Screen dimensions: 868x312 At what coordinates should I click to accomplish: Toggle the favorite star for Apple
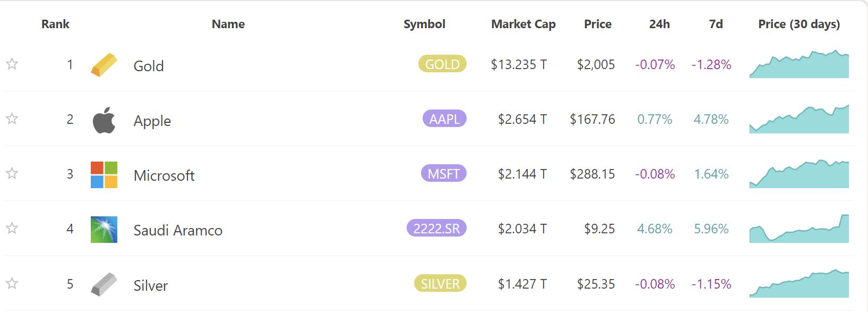(12, 119)
